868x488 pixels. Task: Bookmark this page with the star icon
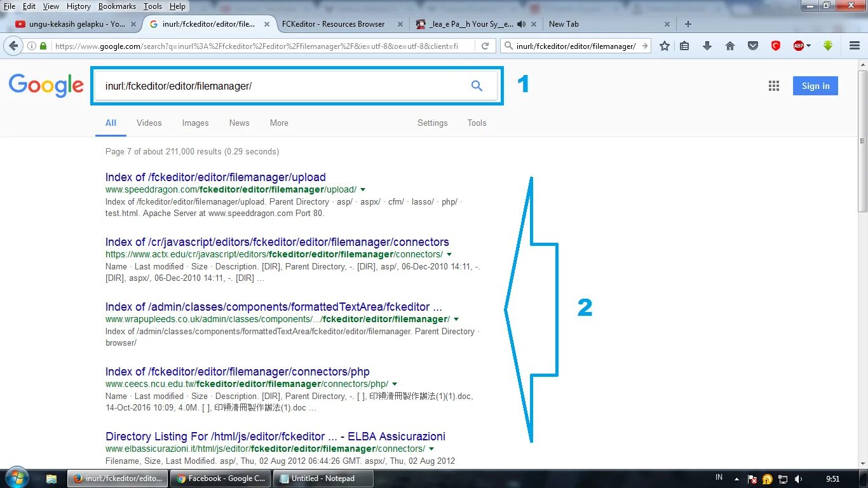665,46
